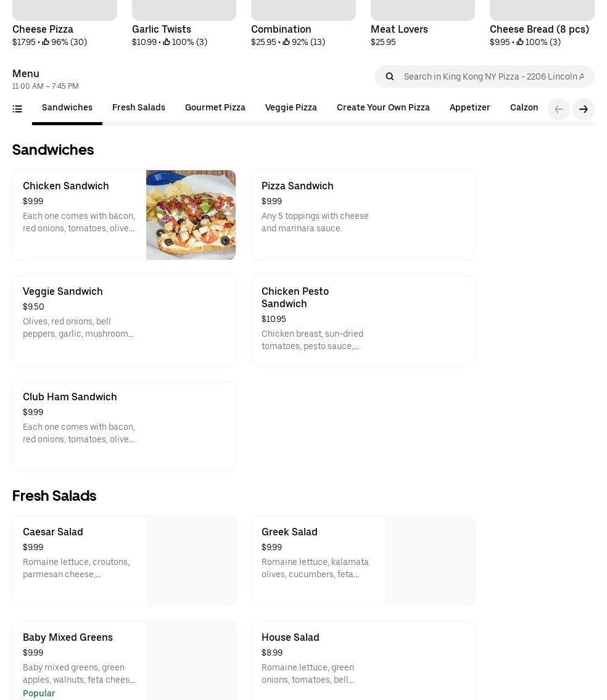
Task: View the Greek Salad item
Action: [x=363, y=561]
